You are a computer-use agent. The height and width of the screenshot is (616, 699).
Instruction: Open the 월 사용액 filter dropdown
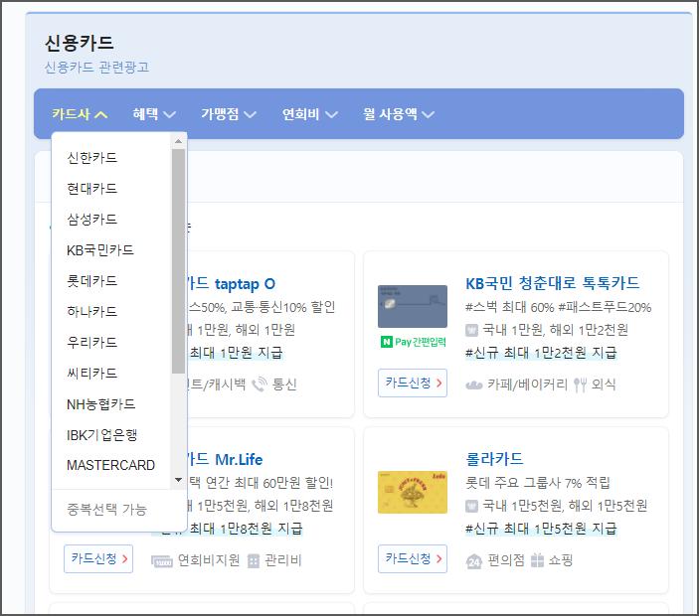399,114
